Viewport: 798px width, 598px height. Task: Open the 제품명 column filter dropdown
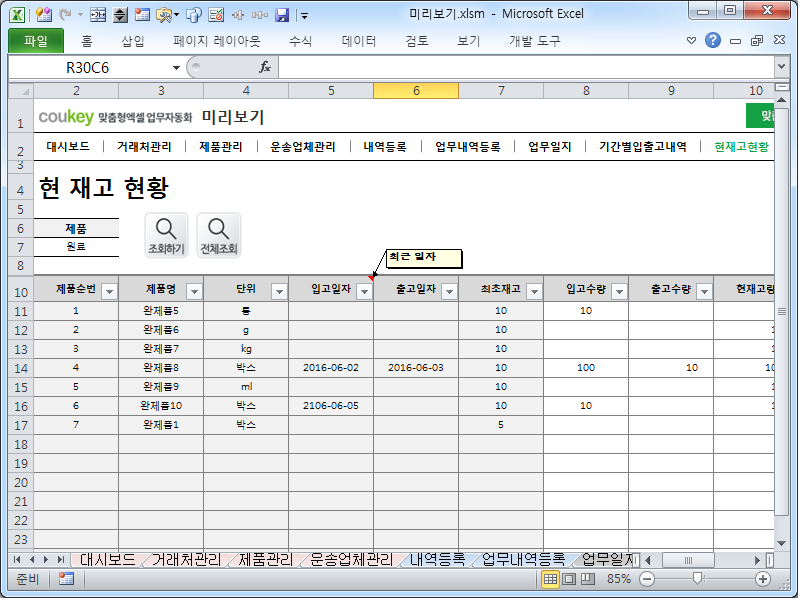(x=194, y=292)
